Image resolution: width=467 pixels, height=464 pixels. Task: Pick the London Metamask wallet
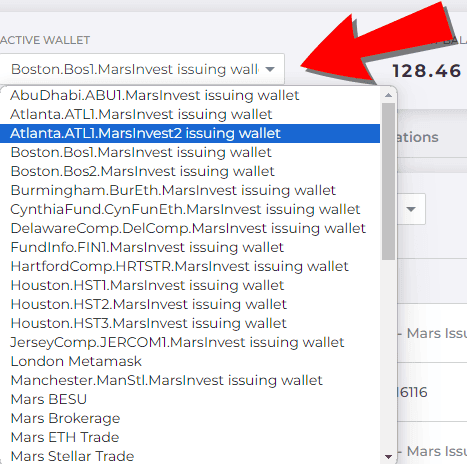click(x=190, y=361)
